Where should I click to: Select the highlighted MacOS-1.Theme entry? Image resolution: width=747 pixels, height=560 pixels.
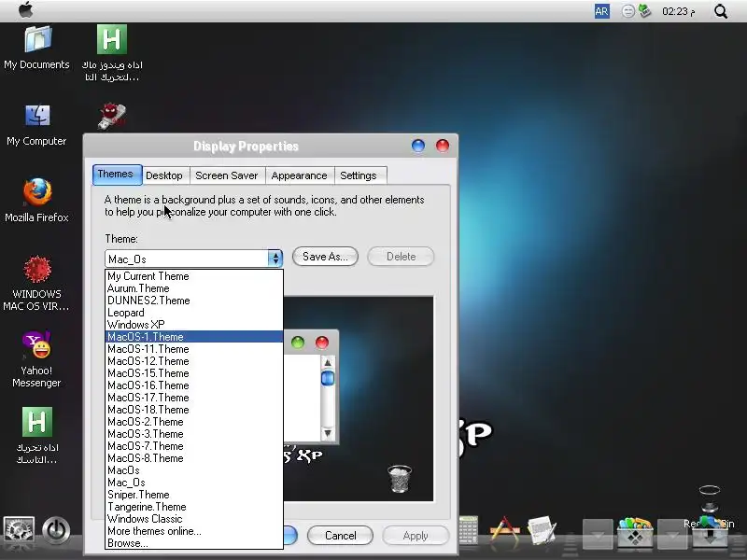coord(194,337)
